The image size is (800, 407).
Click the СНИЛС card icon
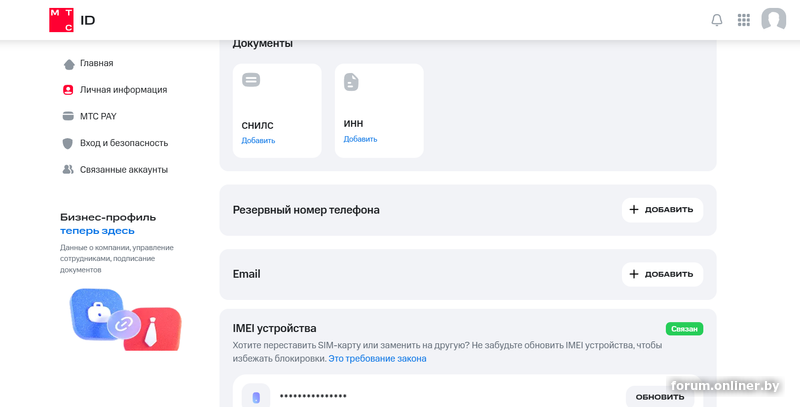tap(251, 80)
